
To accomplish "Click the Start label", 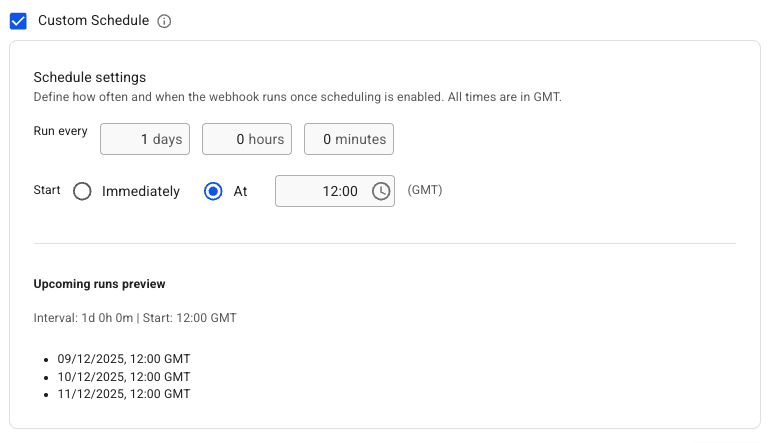I will point(47,190).
